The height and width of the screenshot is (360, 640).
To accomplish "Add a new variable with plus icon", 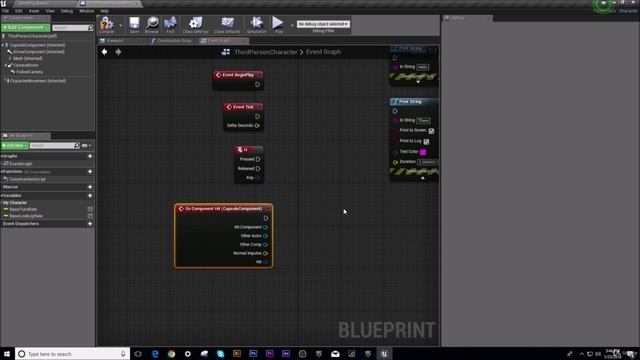I will click(x=90, y=196).
